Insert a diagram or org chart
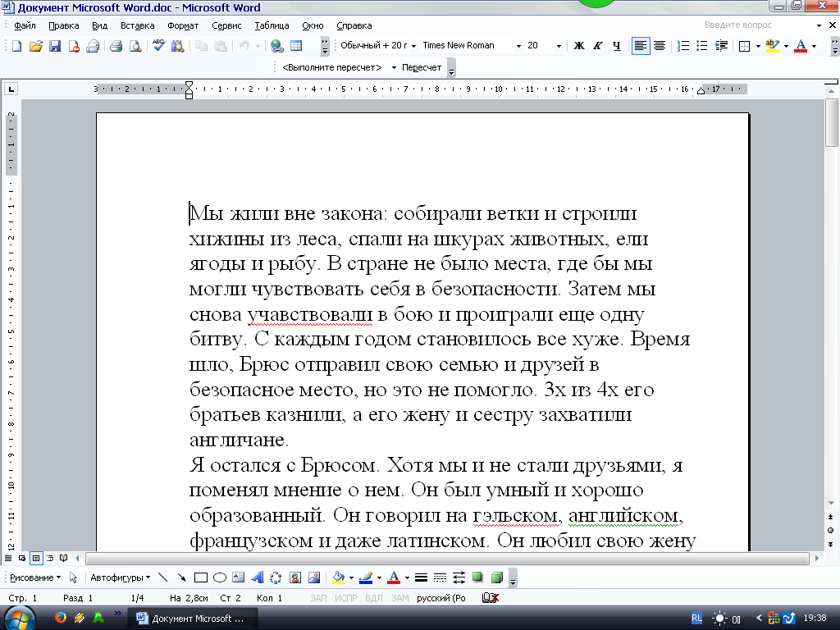This screenshot has width=840, height=630. 276,577
